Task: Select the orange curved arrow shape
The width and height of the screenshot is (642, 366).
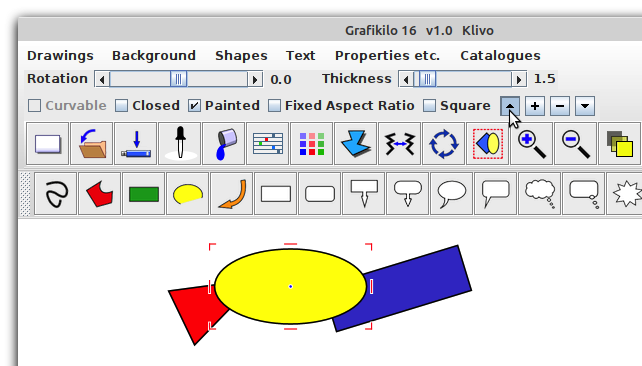Action: 232,194
